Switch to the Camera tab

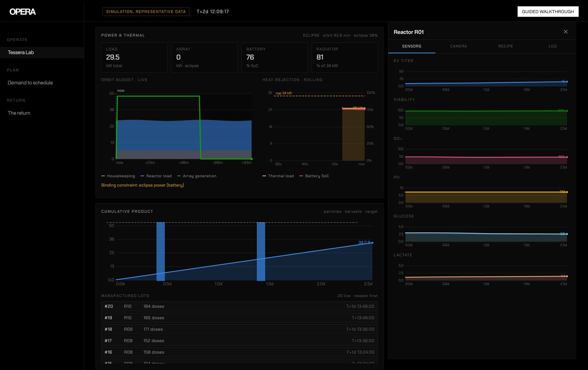459,46
